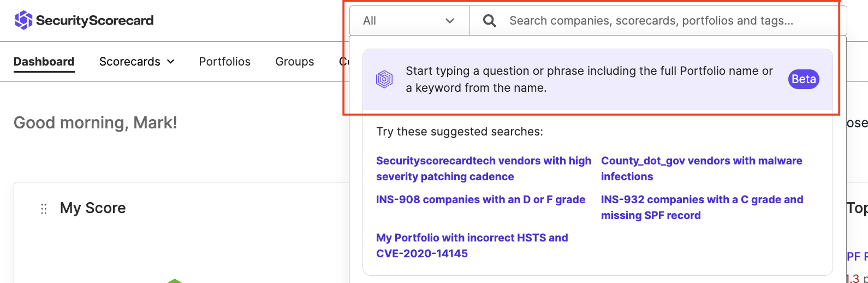The height and width of the screenshot is (283, 868).
Task: Go to the Portfolios tab
Action: point(224,62)
